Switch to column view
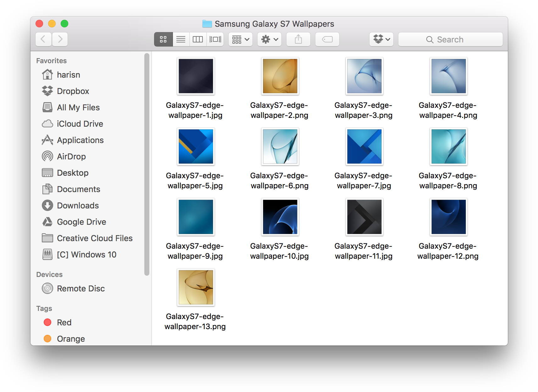538x392 pixels. click(x=198, y=39)
